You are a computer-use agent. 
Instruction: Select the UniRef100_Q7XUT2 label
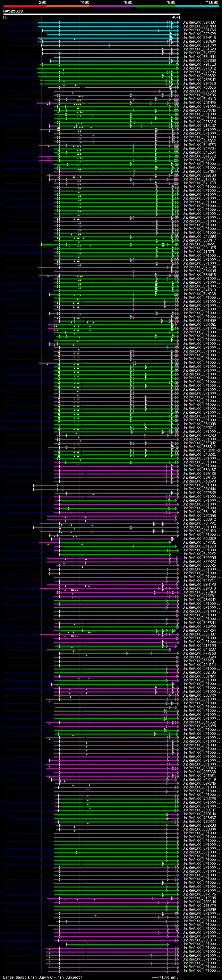199,68
